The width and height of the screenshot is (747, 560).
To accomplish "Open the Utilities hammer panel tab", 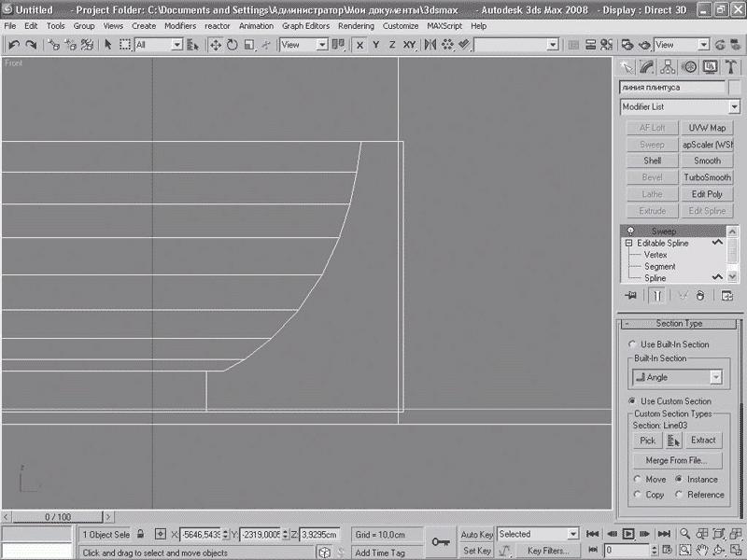I will (x=731, y=67).
